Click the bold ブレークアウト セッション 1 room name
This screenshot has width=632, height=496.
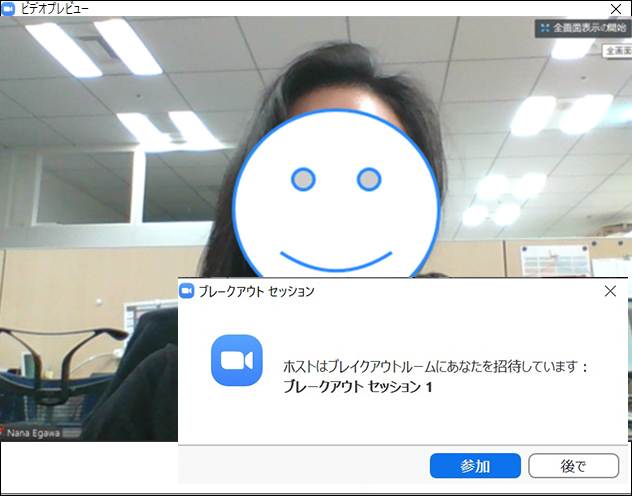pyautogui.click(x=358, y=386)
